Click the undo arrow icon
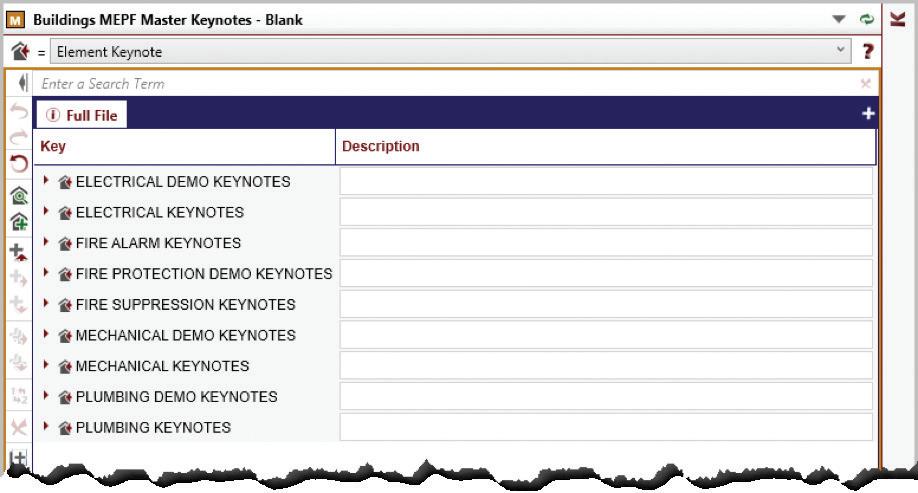Viewport: 918px width, 493px height. pyautogui.click(x=19, y=111)
